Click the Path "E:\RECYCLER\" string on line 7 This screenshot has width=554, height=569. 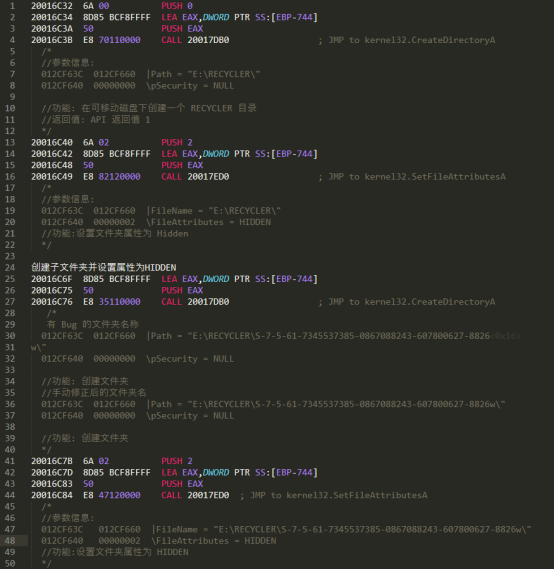point(203,74)
